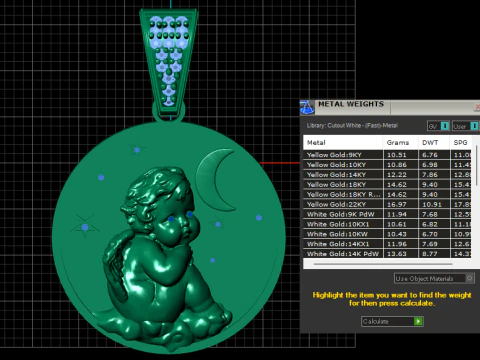The height and width of the screenshot is (360, 480).
Task: Select the White Gold:10KX1 row
Action: coord(387,224)
